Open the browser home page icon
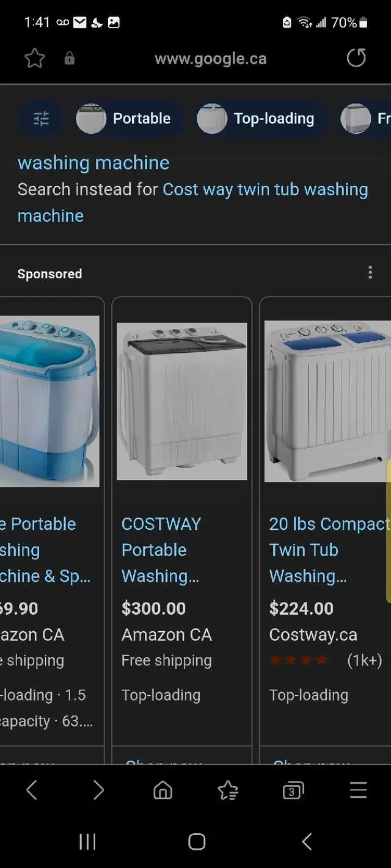The height and width of the screenshot is (868, 391). click(163, 790)
